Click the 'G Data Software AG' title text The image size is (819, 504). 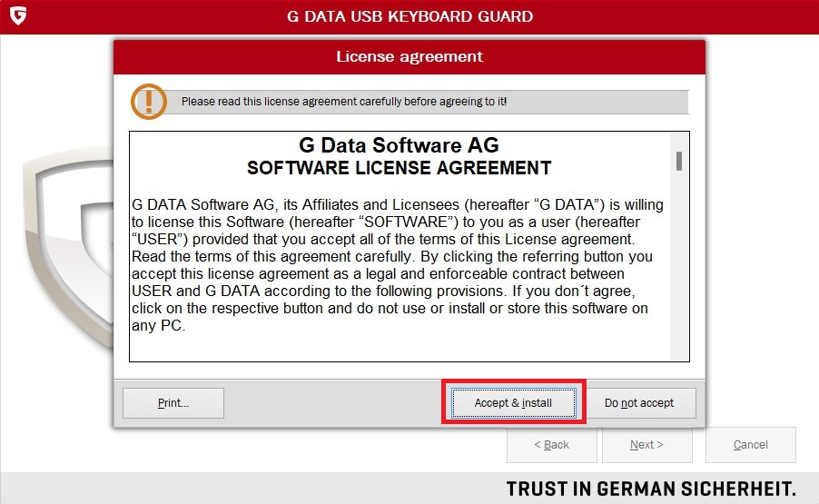pyautogui.click(x=399, y=144)
